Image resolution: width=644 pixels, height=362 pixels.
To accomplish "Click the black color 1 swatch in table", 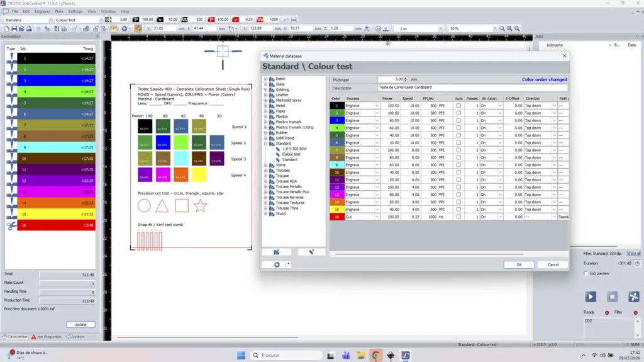I will pos(337,106).
